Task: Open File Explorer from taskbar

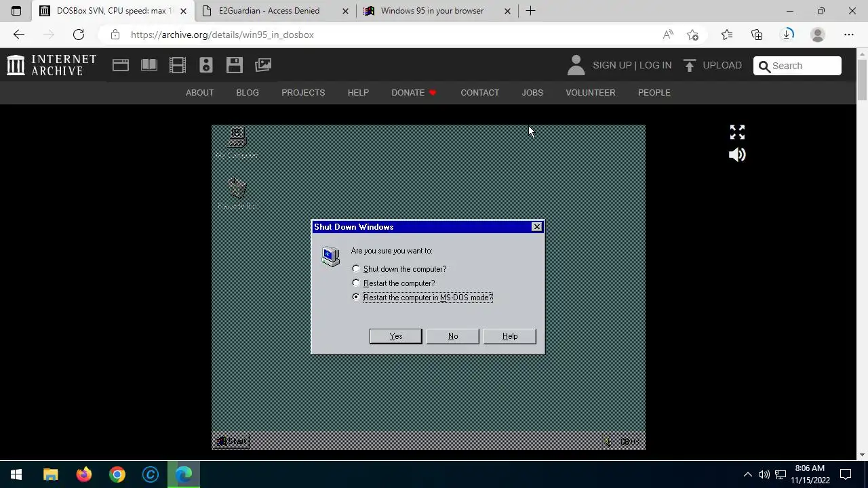Action: click(x=51, y=474)
